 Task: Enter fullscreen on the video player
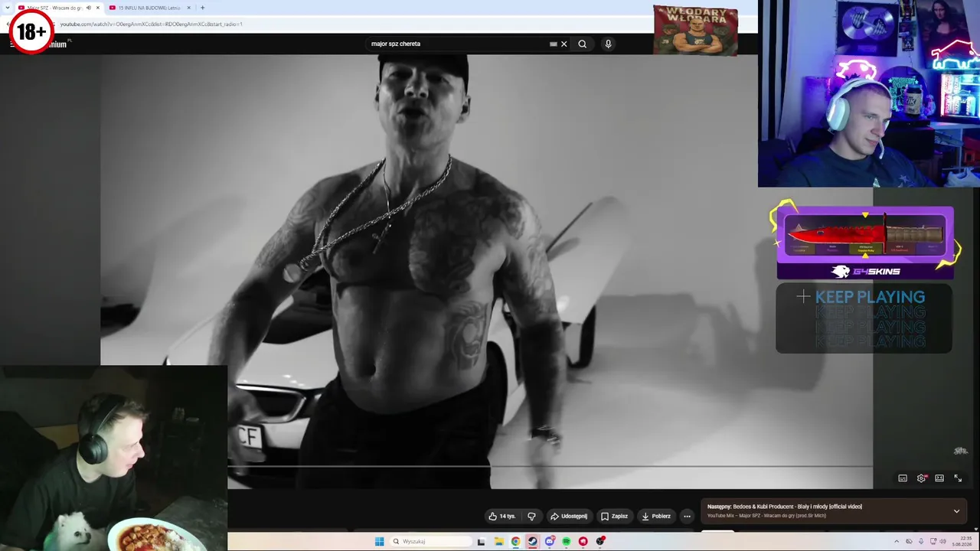click(x=958, y=478)
